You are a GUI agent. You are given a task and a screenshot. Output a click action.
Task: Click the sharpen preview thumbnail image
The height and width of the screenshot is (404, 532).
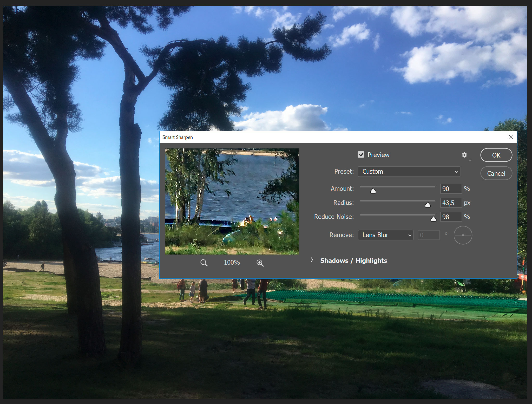232,201
